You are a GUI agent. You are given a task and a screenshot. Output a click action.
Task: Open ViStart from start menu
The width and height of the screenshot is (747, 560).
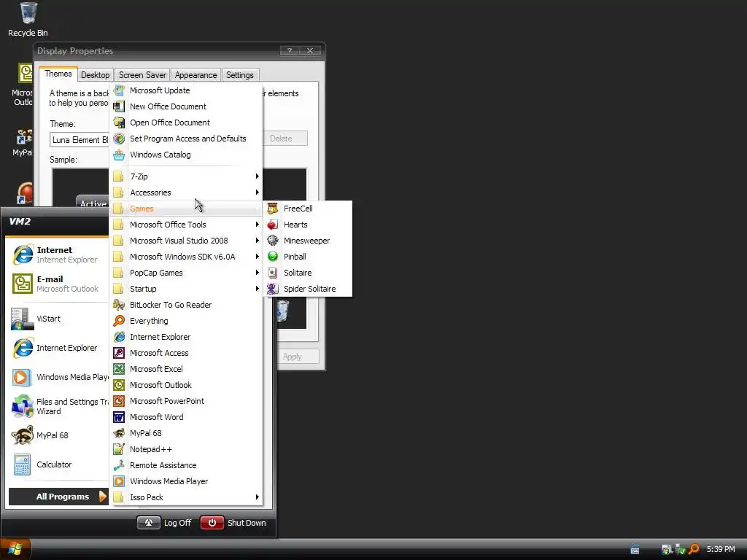click(x=58, y=319)
